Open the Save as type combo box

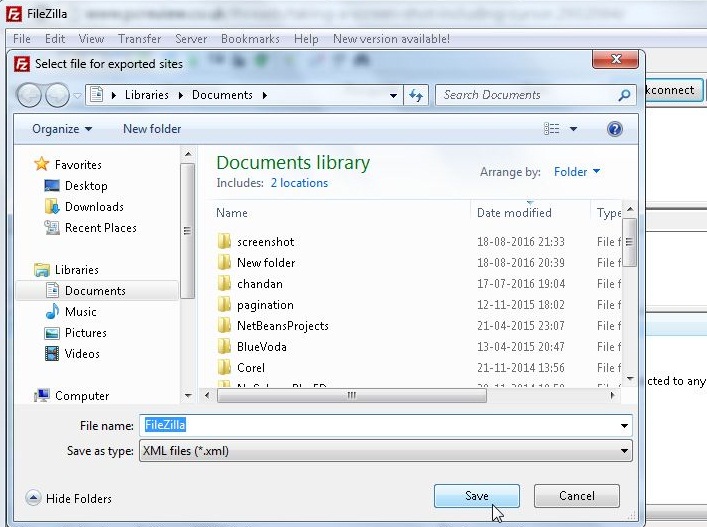(386, 451)
